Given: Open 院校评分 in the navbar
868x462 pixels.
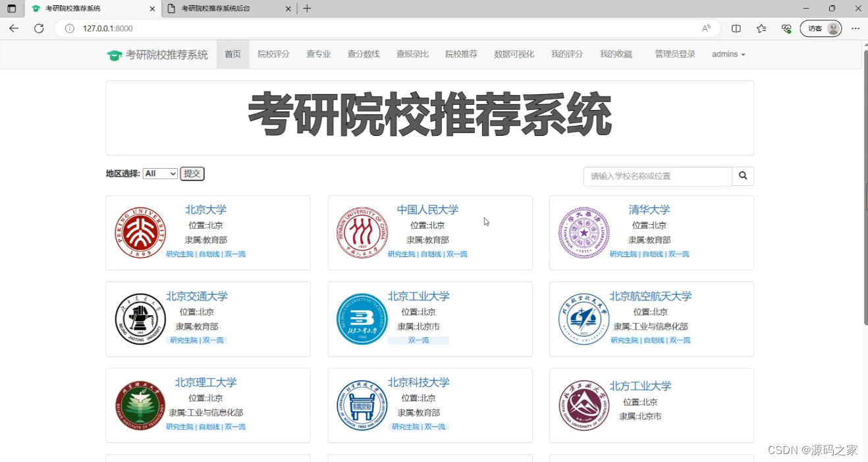Looking at the screenshot, I should coord(273,54).
